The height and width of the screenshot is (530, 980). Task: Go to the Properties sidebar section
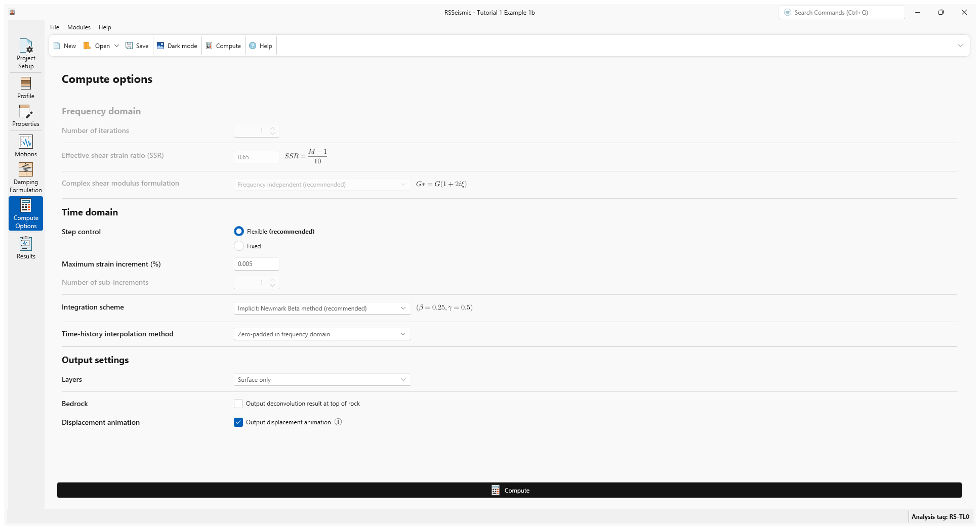26,115
